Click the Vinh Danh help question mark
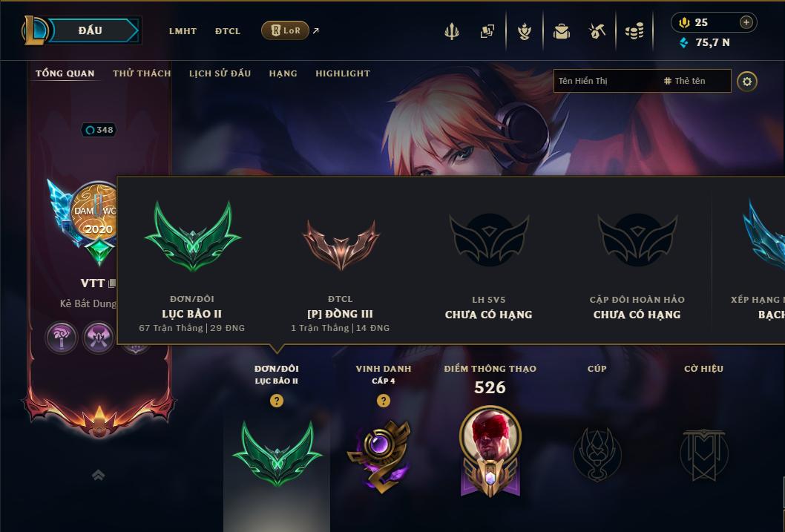785x532 pixels. click(x=384, y=401)
